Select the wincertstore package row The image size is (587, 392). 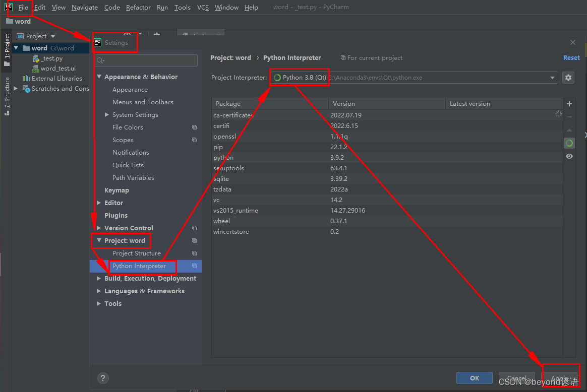[x=387, y=232]
